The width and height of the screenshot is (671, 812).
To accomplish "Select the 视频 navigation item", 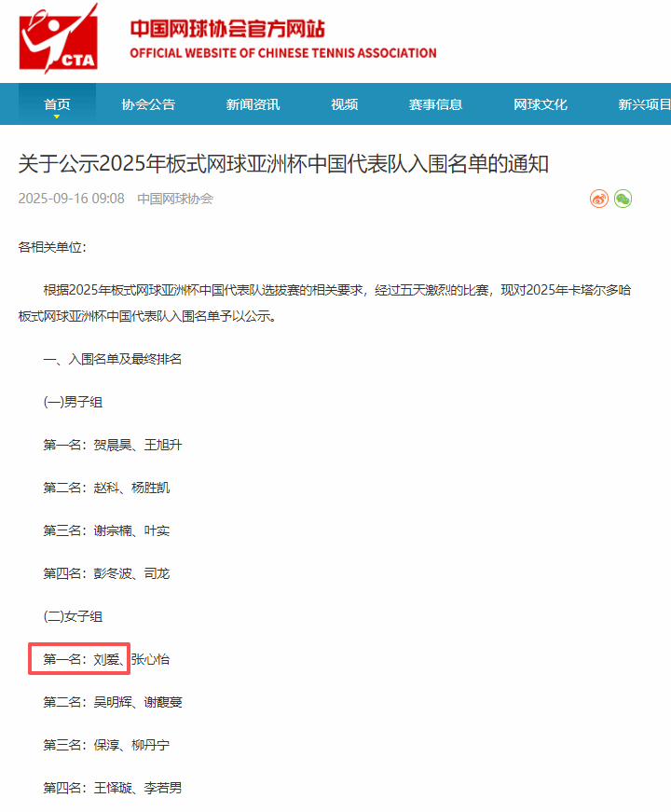I will click(x=344, y=104).
